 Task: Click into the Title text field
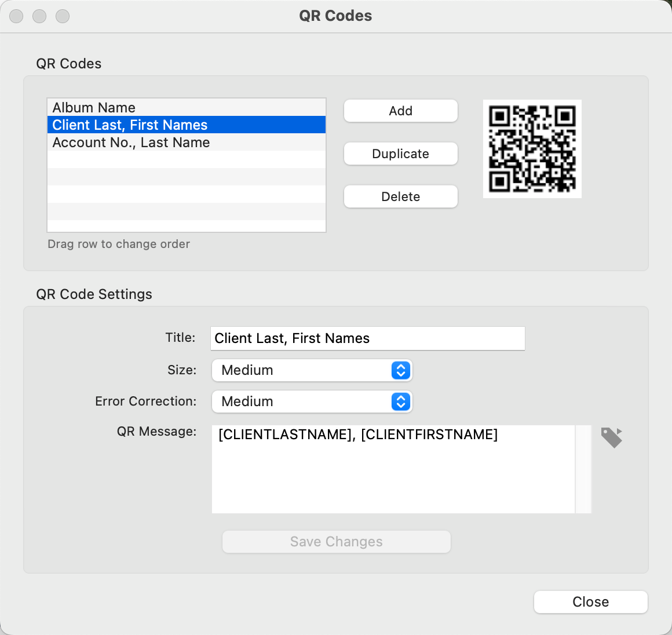tap(367, 338)
